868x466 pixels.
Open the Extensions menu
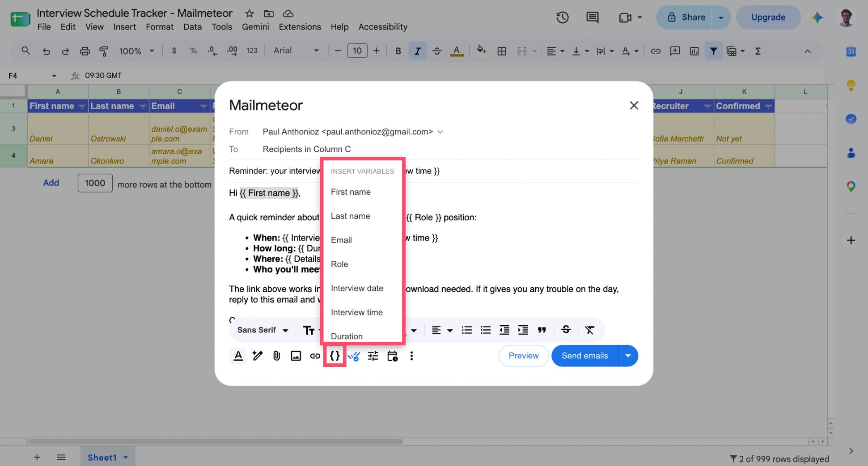click(300, 27)
